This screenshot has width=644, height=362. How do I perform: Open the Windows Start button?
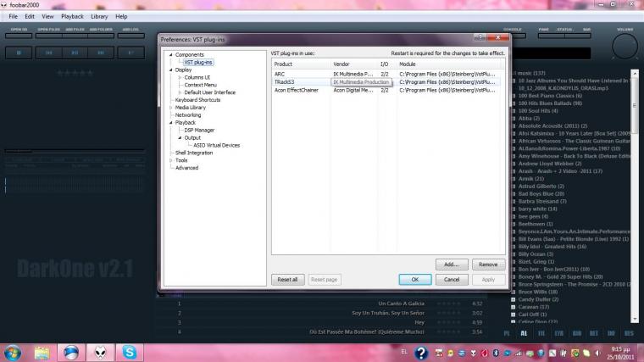[13, 353]
